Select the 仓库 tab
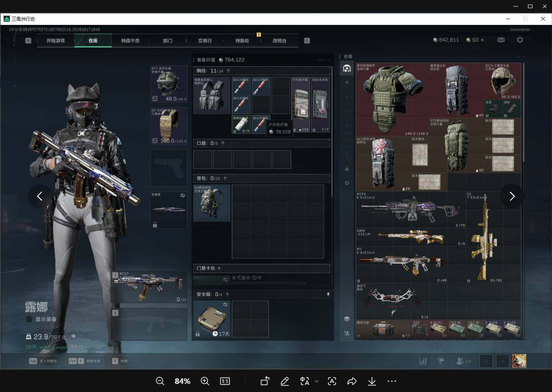This screenshot has height=392, width=552. click(x=93, y=40)
